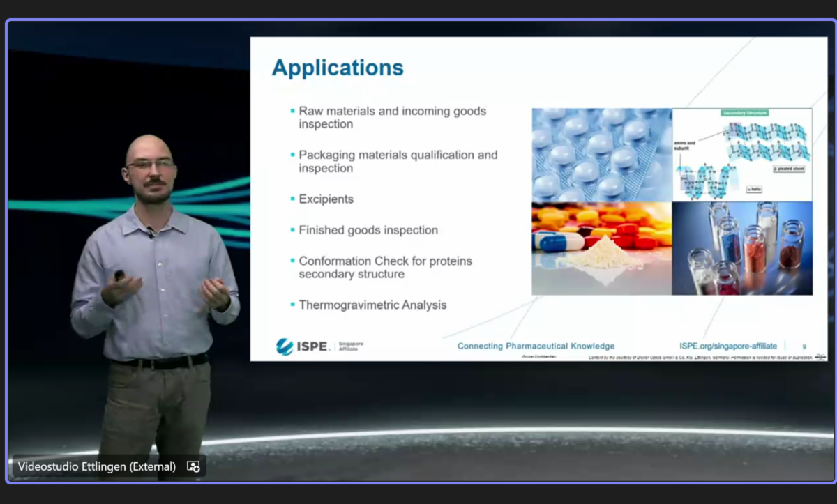Viewport: 837px width, 504px height.
Task: Click the Videostudio Ettlingen (External) name label
Action: (96, 466)
